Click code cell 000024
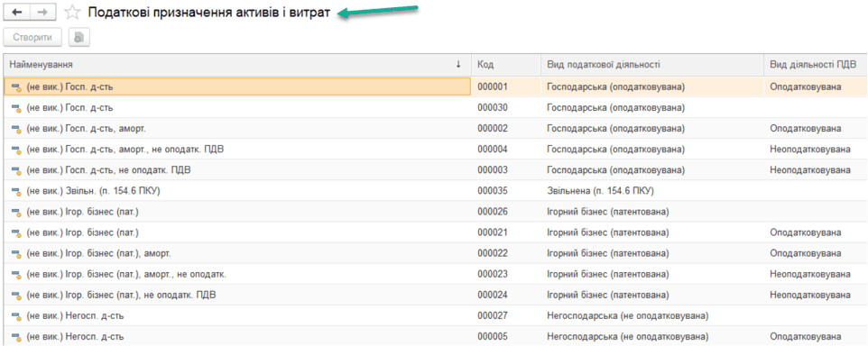The width and height of the screenshot is (868, 346). click(493, 296)
